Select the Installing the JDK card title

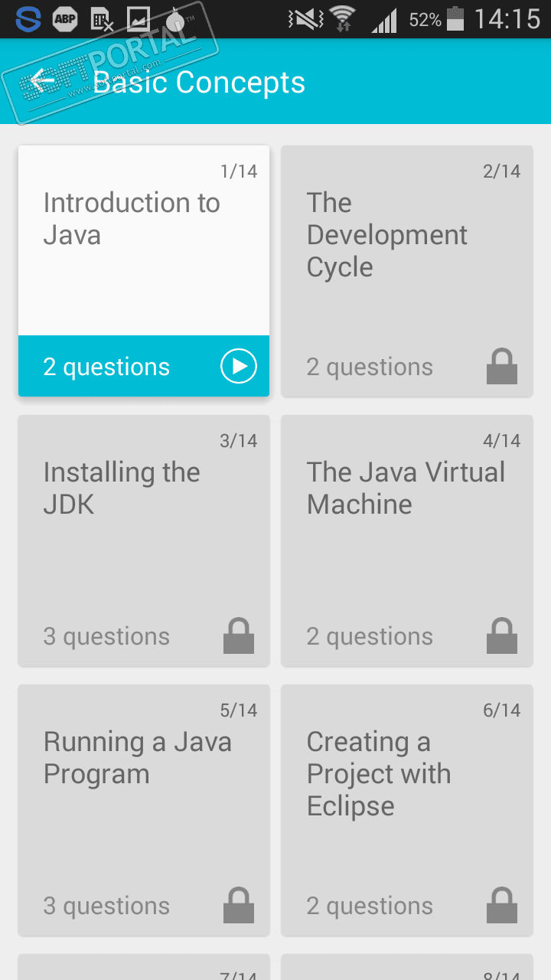pyautogui.click(x=122, y=488)
